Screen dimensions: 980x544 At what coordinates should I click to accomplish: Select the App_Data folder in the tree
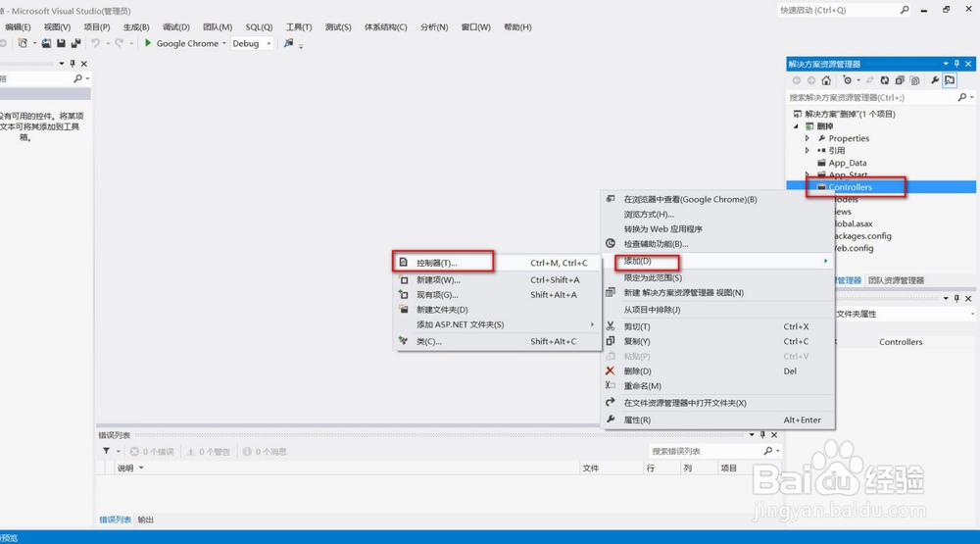pos(848,163)
